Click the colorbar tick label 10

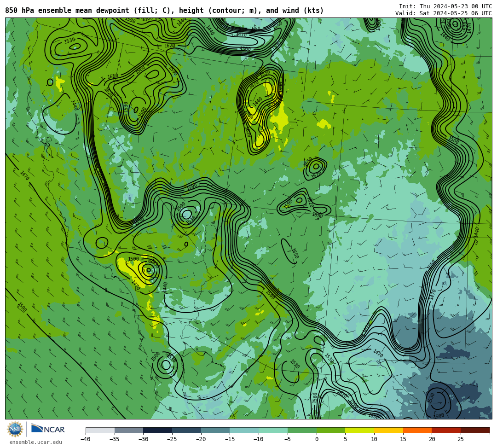(374, 439)
